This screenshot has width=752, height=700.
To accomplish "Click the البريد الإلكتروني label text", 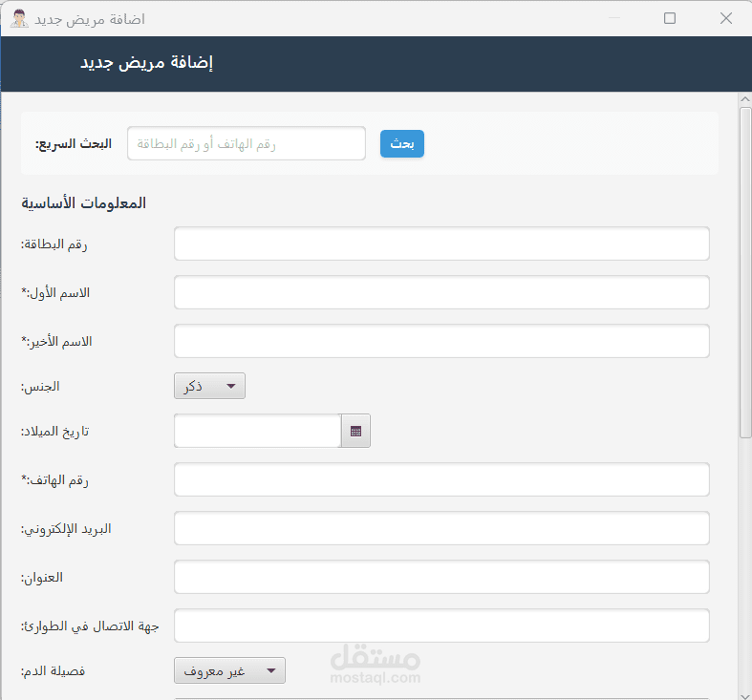I will (x=66, y=529).
